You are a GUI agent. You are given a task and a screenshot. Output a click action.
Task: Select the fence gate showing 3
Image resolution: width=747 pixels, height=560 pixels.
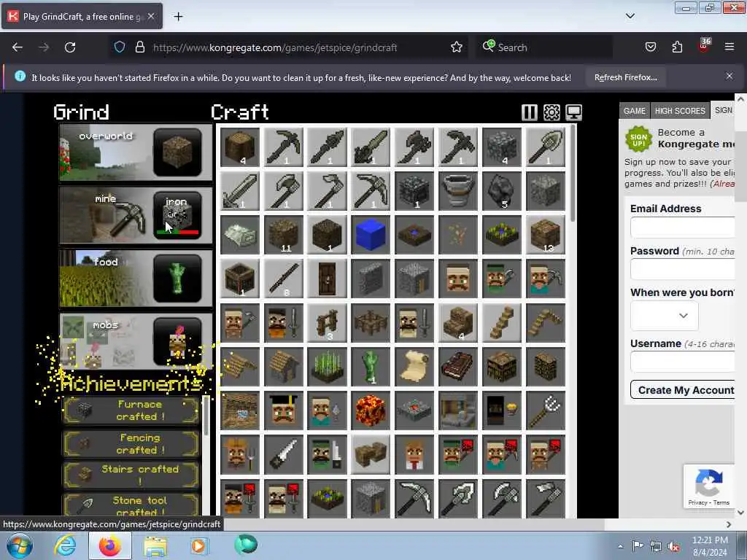pos(328,323)
